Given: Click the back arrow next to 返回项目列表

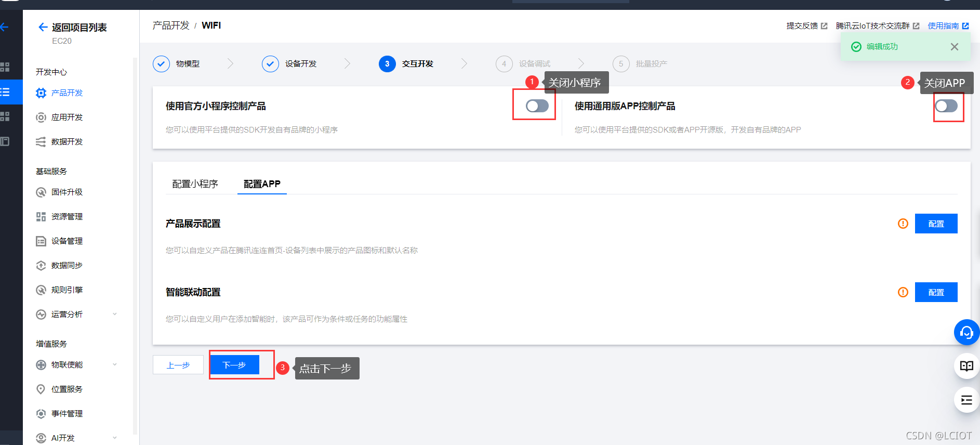Looking at the screenshot, I should click(x=43, y=27).
